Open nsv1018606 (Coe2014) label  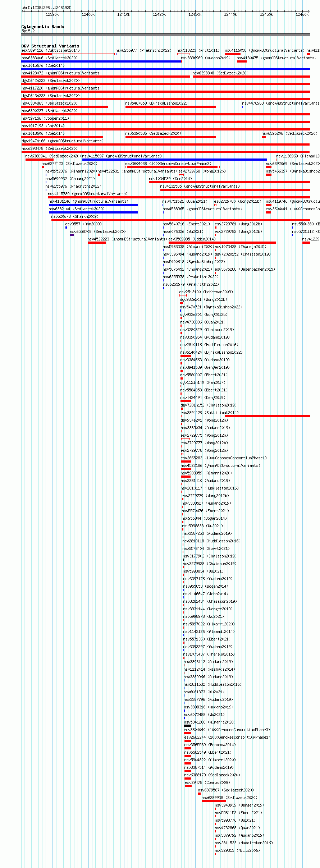click(43, 133)
